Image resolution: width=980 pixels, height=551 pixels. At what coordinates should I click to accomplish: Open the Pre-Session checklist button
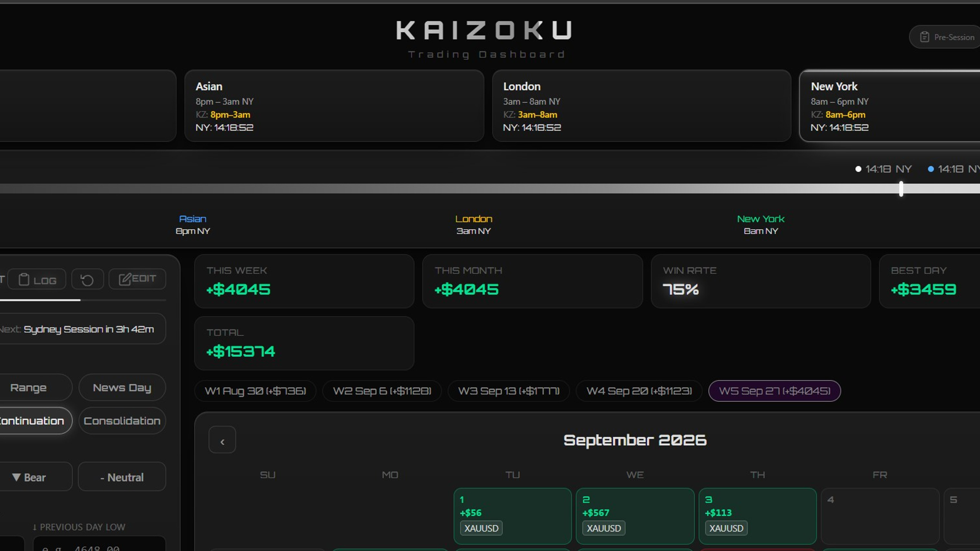pyautogui.click(x=945, y=37)
